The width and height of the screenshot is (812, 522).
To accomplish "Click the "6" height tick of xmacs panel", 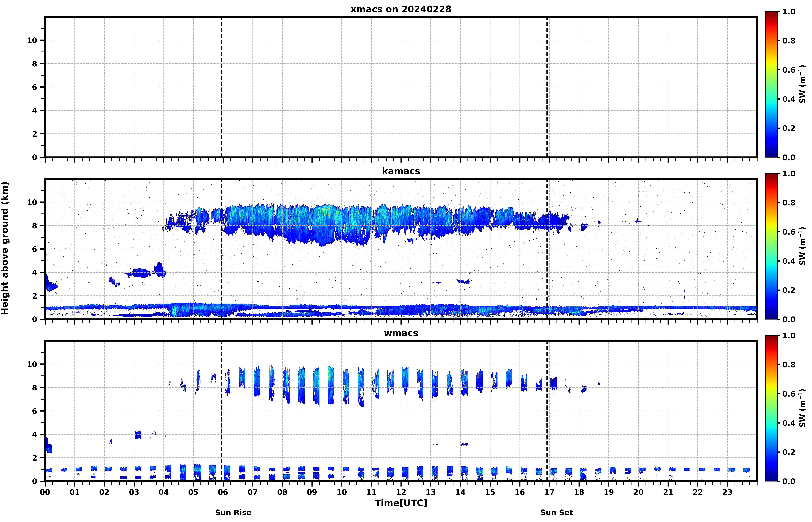I will pyautogui.click(x=35, y=87).
